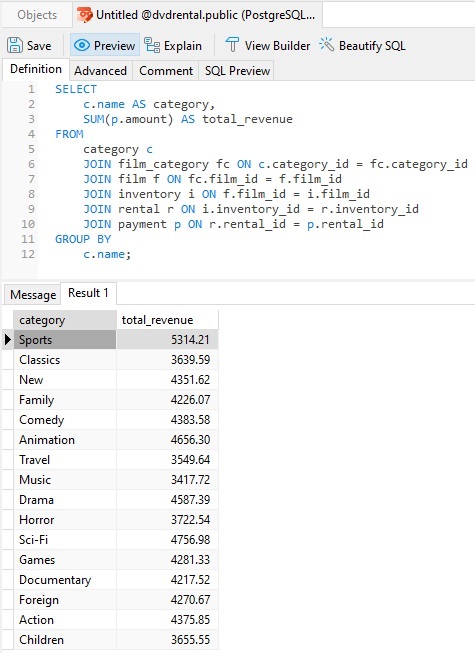Click the category column header
This screenshot has width=475, height=653.
pyautogui.click(x=65, y=320)
